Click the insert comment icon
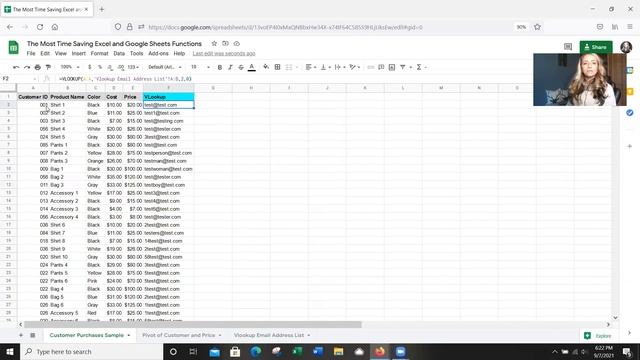 coord(381,67)
